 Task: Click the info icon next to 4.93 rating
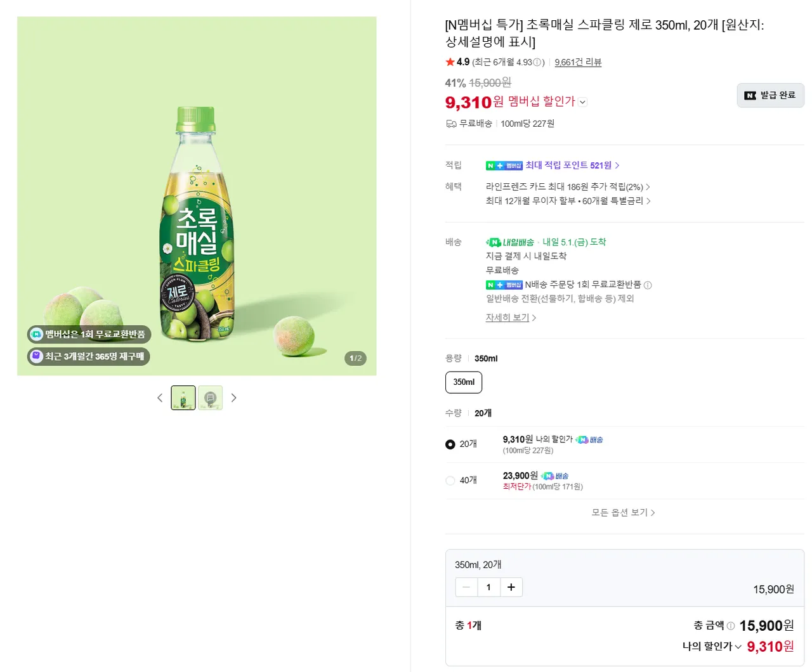click(537, 62)
